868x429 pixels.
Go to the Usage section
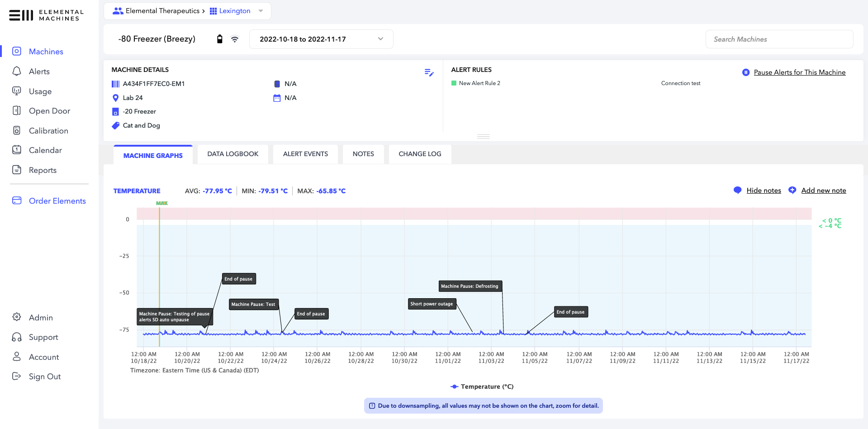(40, 91)
